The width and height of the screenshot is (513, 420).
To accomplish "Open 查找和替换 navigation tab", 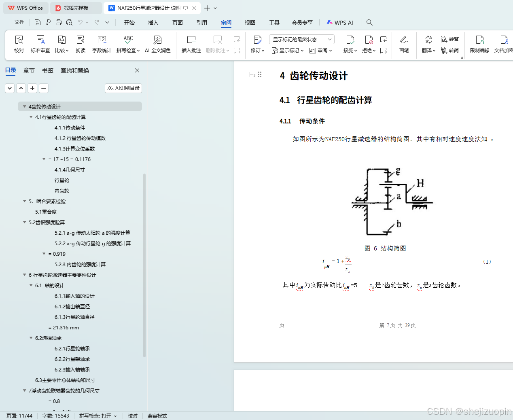I will click(75, 70).
